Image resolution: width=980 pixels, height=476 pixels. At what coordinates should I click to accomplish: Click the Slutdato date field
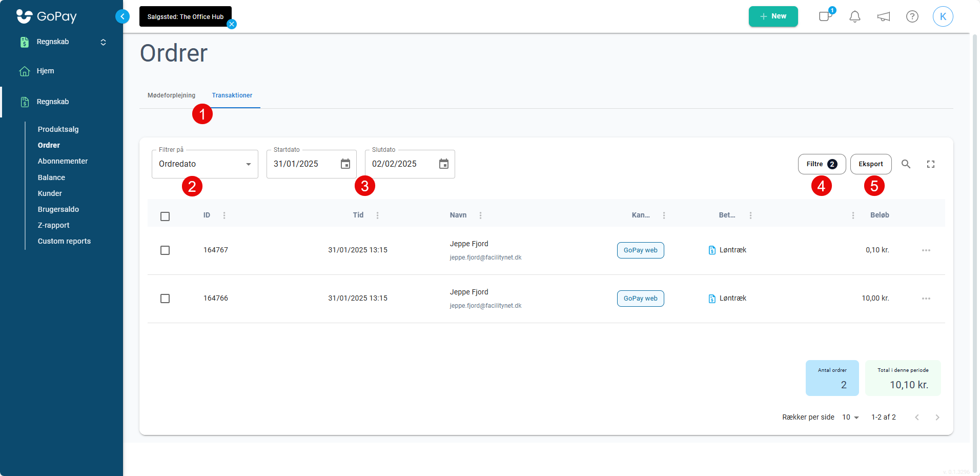tap(410, 164)
